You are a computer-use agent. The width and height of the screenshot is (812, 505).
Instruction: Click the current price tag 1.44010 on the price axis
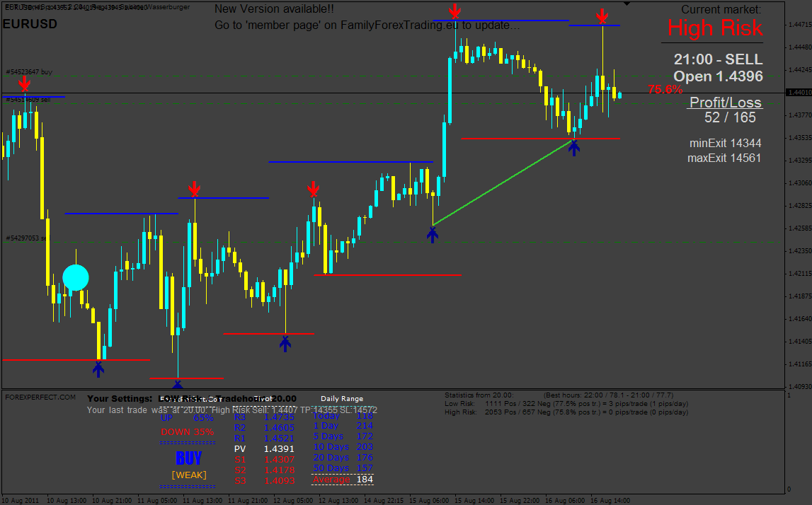[799, 92]
